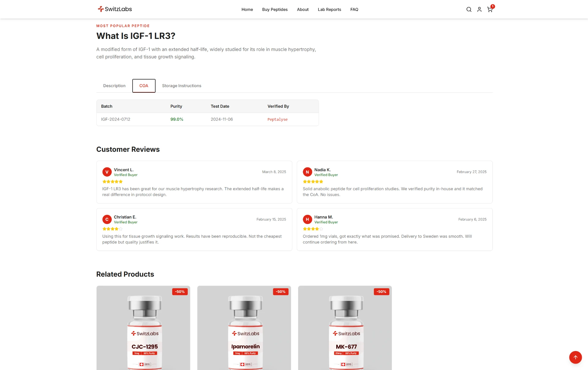The height and width of the screenshot is (370, 588).
Task: Open the shopping cart icon
Action: [x=490, y=9]
